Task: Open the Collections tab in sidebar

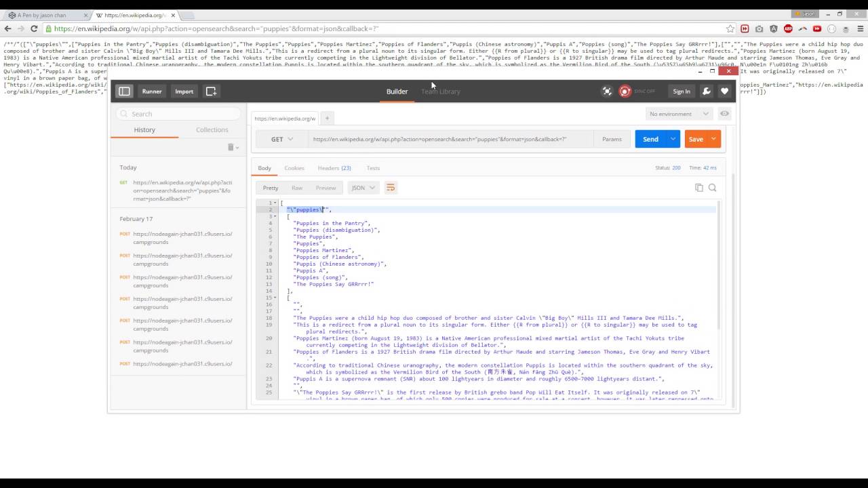Action: (x=212, y=129)
